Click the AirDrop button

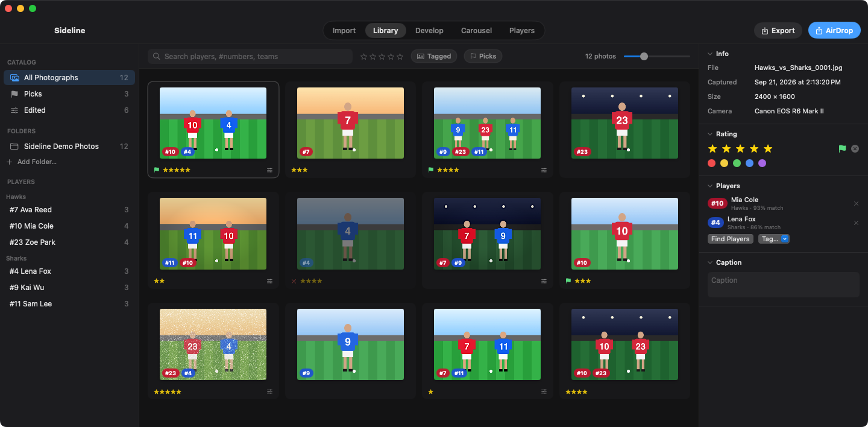pos(834,30)
